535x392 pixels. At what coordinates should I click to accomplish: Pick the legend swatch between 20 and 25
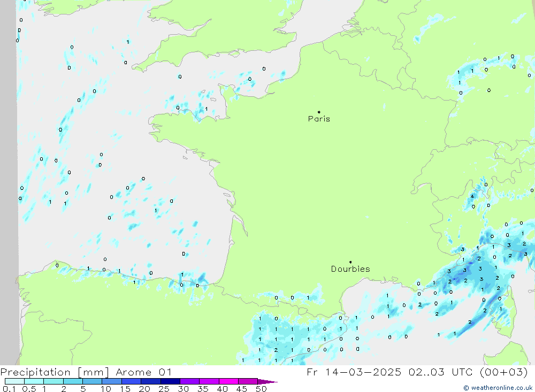(x=151, y=381)
